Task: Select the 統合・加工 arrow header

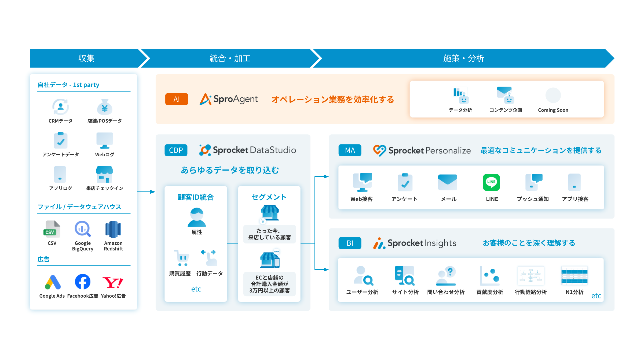Action: (230, 58)
